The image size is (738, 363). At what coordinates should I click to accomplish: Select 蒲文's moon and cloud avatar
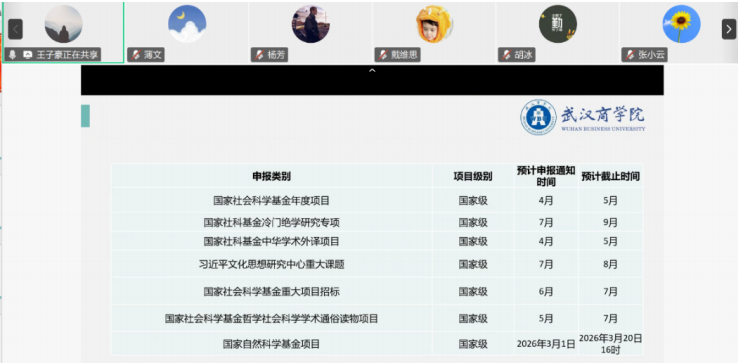[x=187, y=24]
